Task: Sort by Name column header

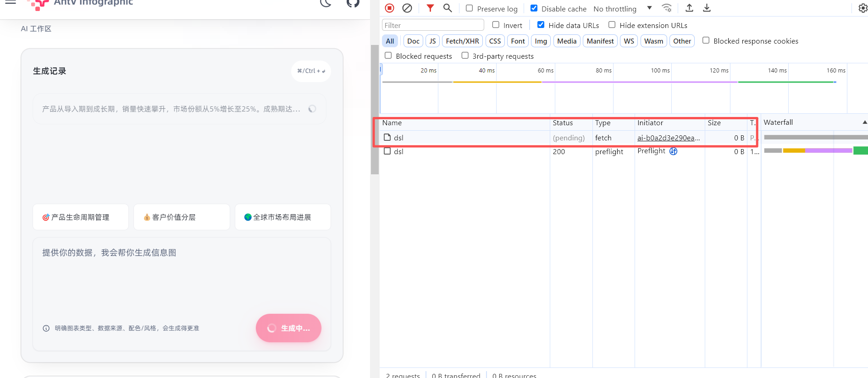Action: (x=465, y=122)
